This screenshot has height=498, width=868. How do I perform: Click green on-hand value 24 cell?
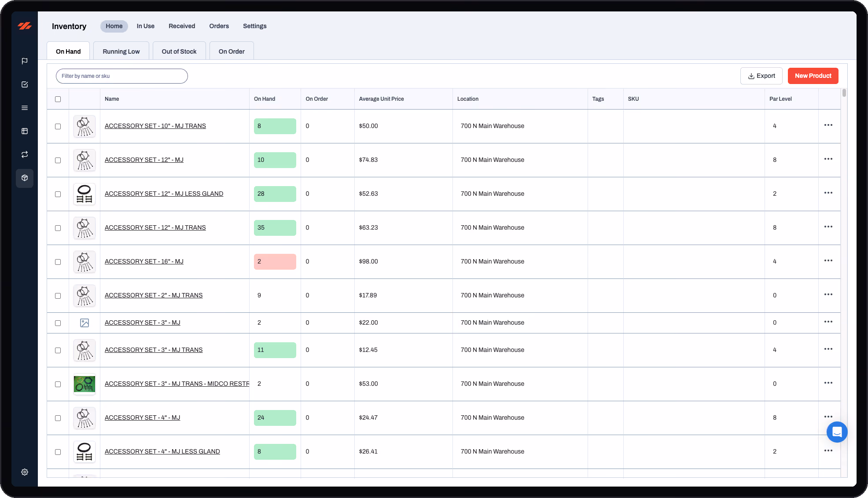tap(275, 418)
